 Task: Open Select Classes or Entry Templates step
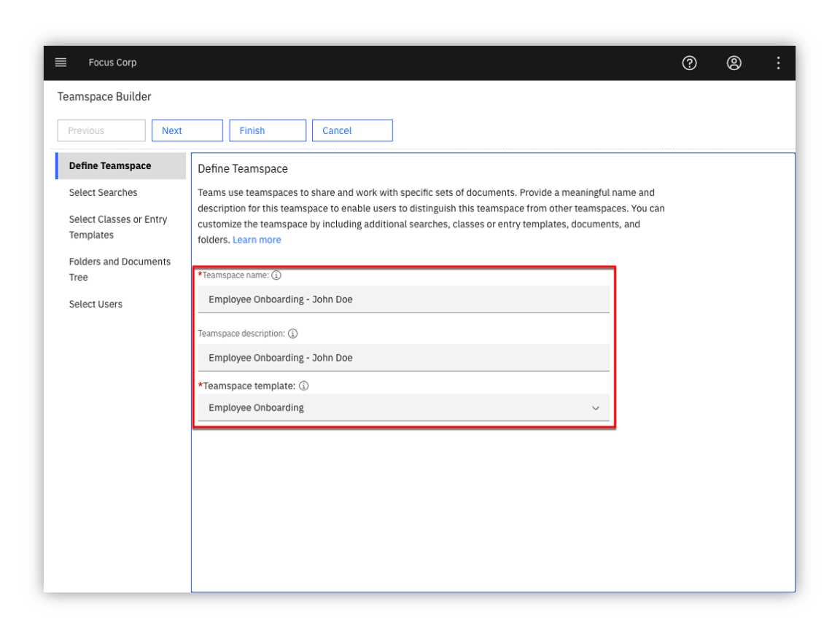(118, 227)
